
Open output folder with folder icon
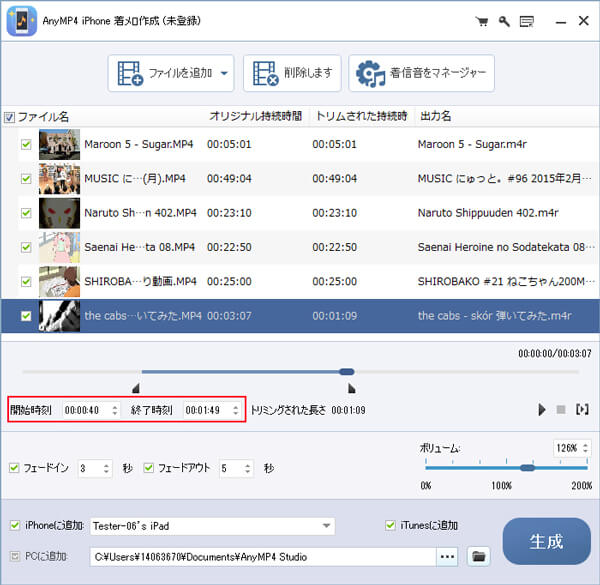pos(478,556)
